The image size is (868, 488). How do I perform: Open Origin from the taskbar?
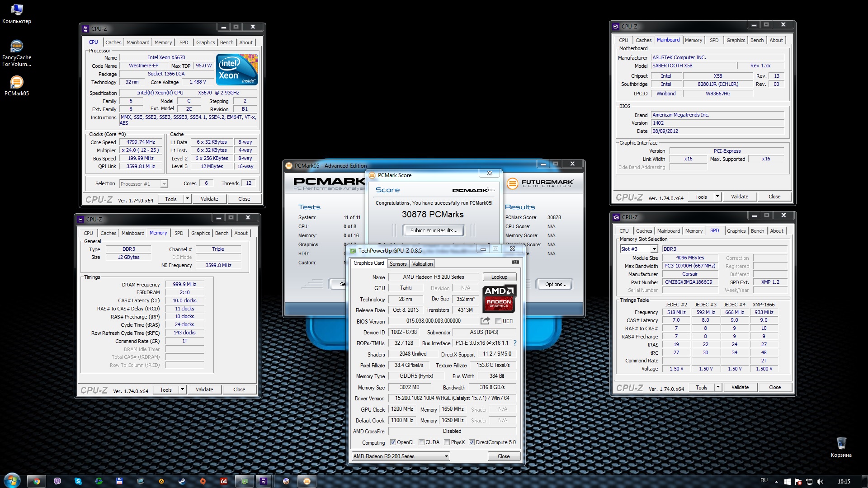[x=203, y=481]
